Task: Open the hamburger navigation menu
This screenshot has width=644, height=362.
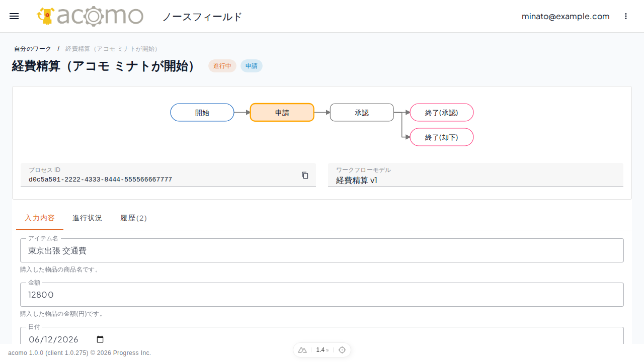Action: click(x=14, y=16)
